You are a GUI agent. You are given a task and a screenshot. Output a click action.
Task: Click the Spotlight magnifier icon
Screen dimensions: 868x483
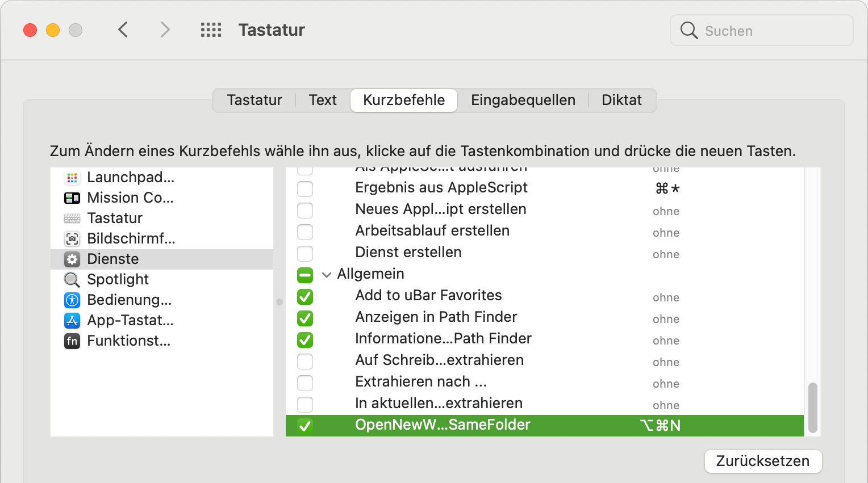72,280
